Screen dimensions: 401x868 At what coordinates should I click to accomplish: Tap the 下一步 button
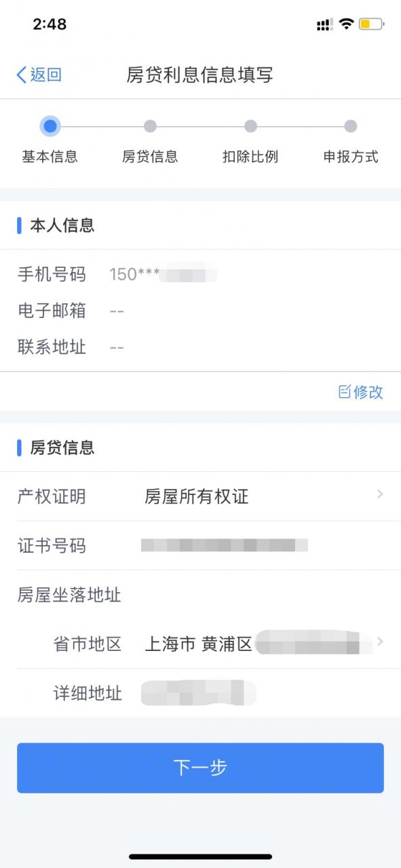click(200, 768)
